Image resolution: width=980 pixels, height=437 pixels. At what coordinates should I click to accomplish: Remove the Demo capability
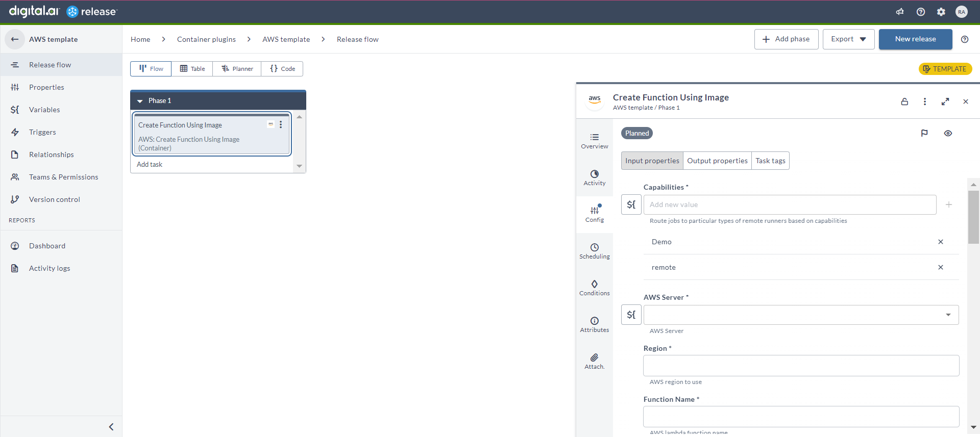point(941,242)
